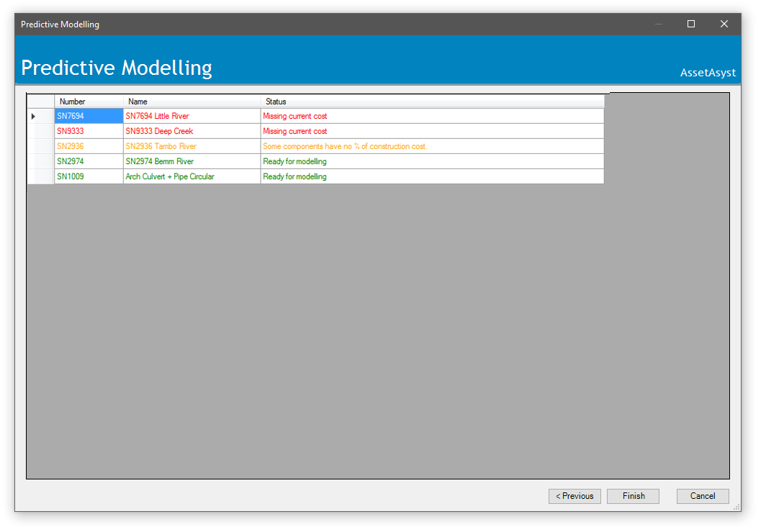766x532 pixels.
Task: Close the Predictive Modelling window
Action: click(x=724, y=24)
